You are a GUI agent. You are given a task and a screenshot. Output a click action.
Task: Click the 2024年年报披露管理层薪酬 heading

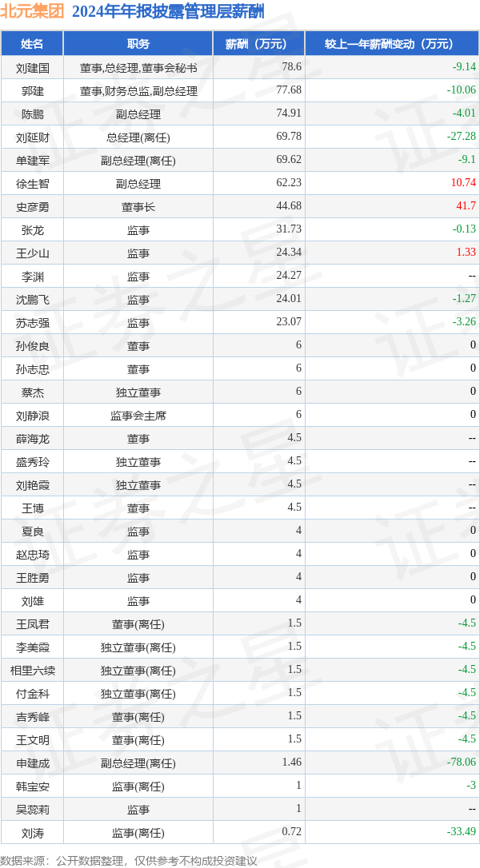coord(168,12)
